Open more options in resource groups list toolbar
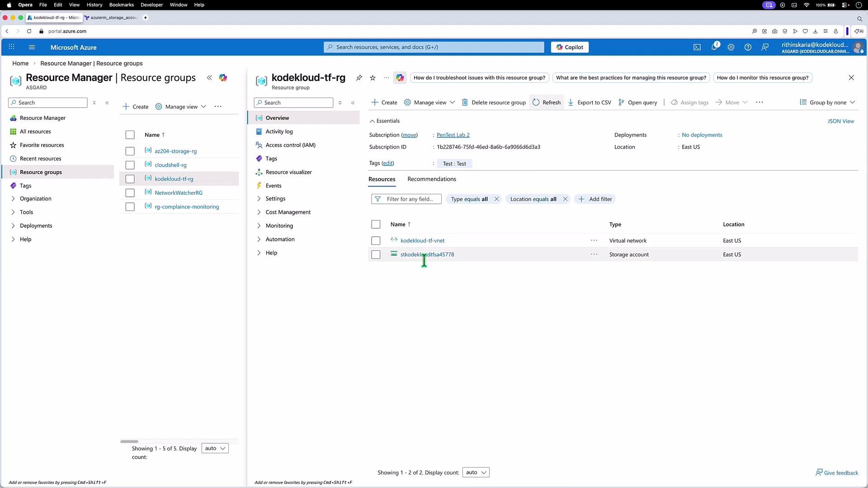The height and width of the screenshot is (488, 868). [x=218, y=107]
